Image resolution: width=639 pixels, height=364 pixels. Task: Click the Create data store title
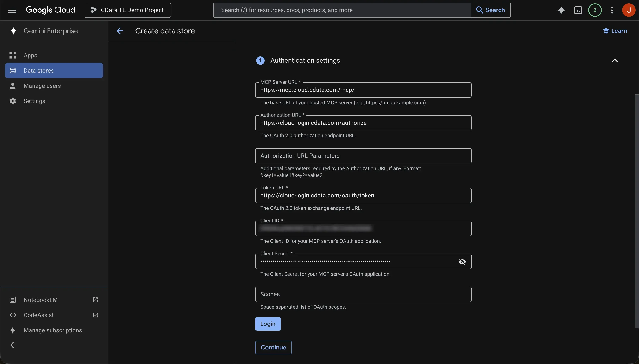165,31
